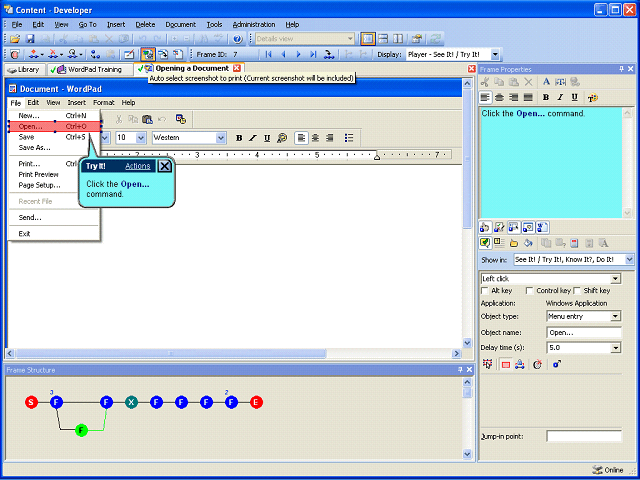The height and width of the screenshot is (480, 640).
Task: Expand the insert frame dropdown arrow with blue nodes
Action: coord(42,54)
